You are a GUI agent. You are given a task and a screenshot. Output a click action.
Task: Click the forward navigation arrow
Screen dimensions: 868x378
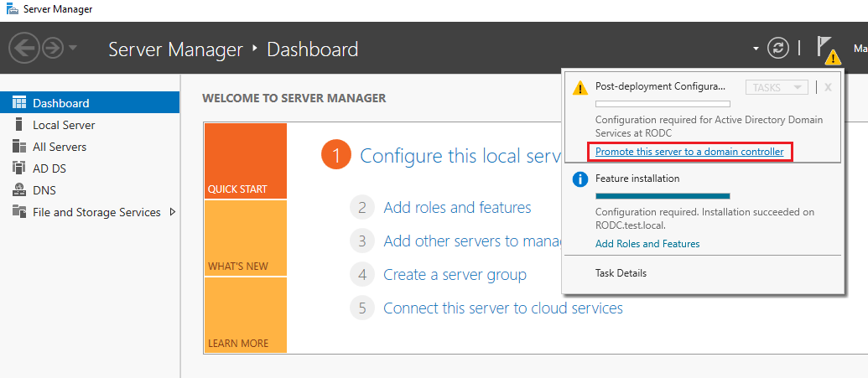click(x=52, y=49)
